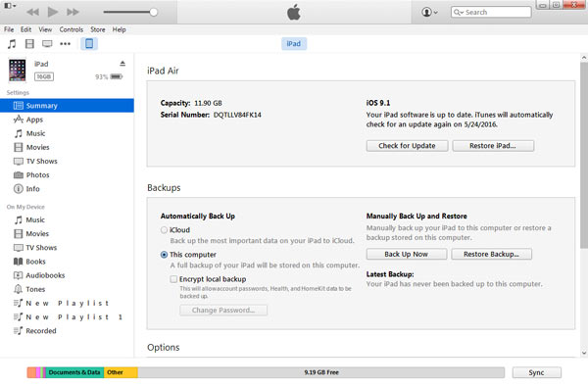Select the iPad device icon in toolbar
Screen dimensions: 588x387
coord(89,44)
